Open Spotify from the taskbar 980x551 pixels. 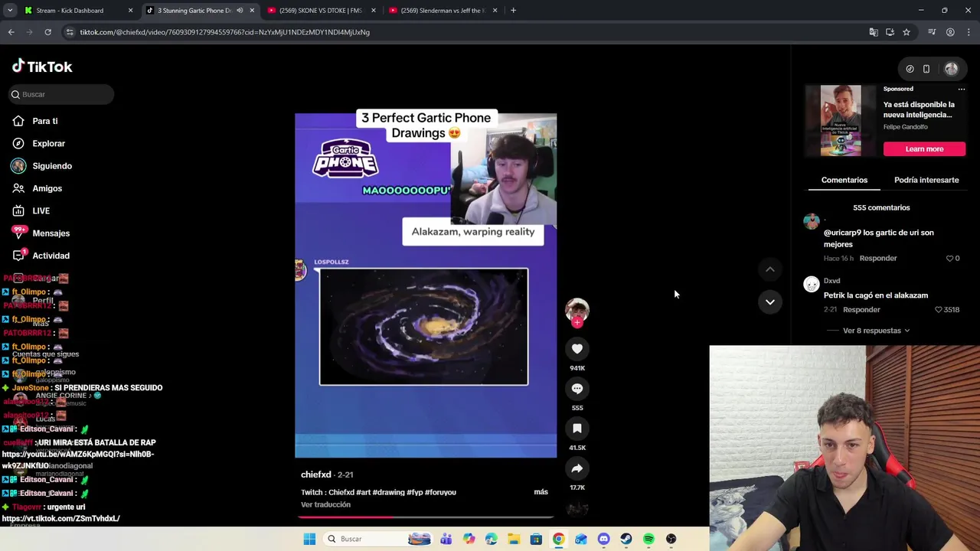tap(648, 539)
